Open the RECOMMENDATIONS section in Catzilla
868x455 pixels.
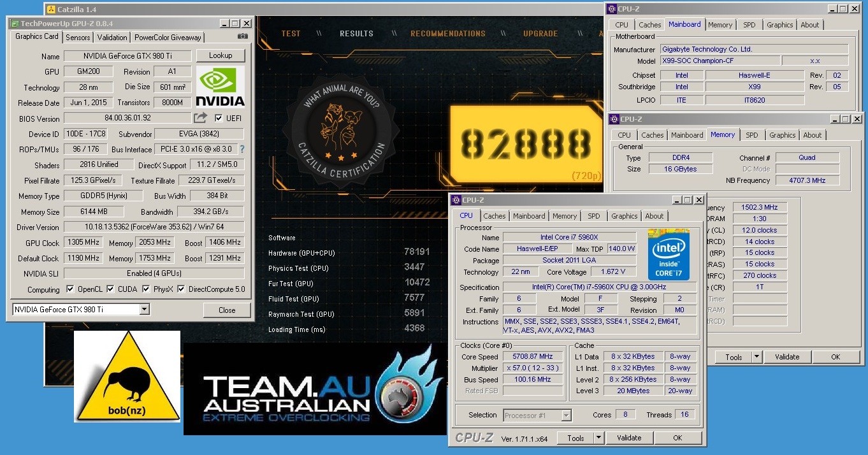pyautogui.click(x=448, y=34)
